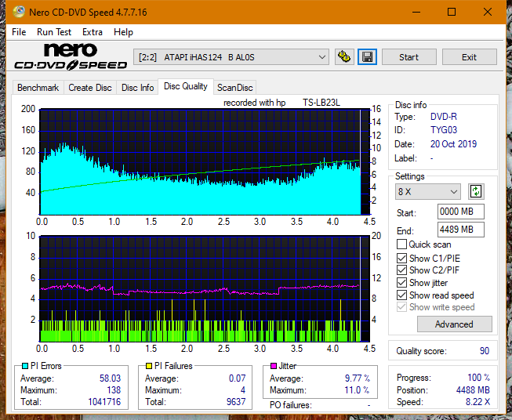Select the Disc Quality tab
This screenshot has width=512, height=420.
click(x=186, y=86)
